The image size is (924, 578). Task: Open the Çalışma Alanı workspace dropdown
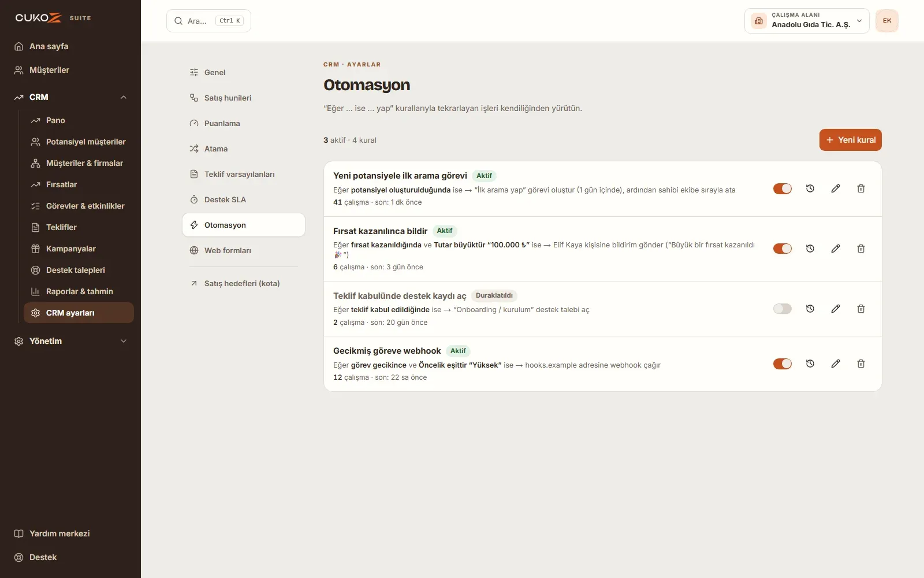coord(807,21)
